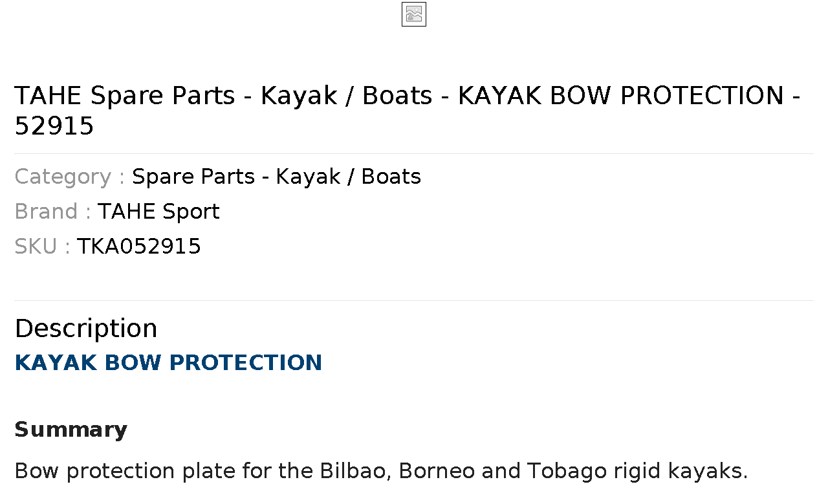Click 'TAHE Spare Parts' at the title start
The height and width of the screenshot is (504, 828).
coord(125,96)
